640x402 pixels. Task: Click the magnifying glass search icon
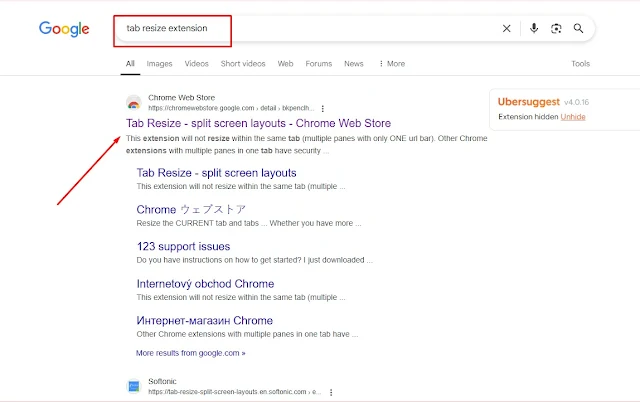[x=578, y=28]
